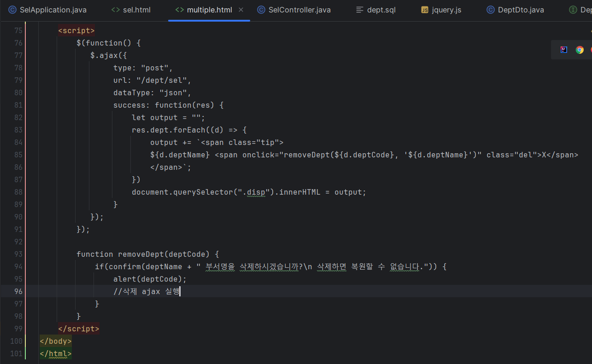Open the DeptDto.java tab

[516, 10]
